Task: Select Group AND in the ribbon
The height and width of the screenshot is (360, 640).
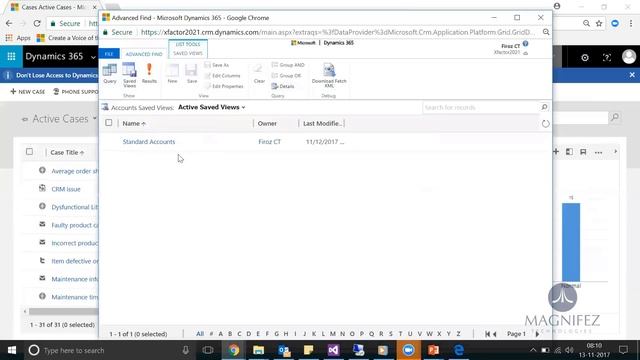Action: (x=288, y=65)
